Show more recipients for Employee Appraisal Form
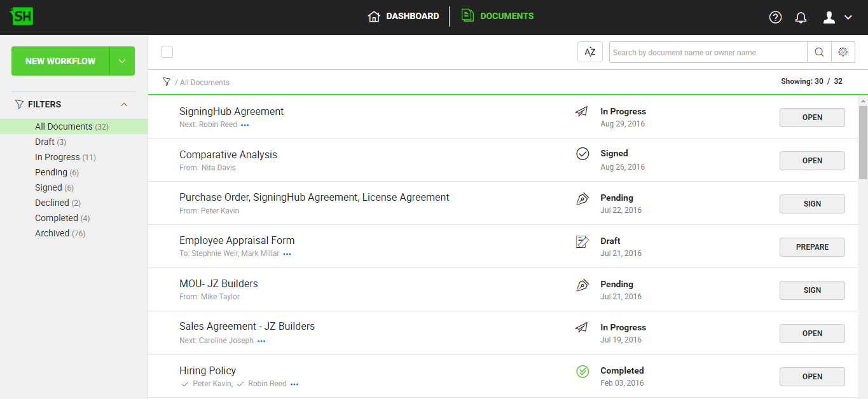868x399 pixels. point(287,254)
